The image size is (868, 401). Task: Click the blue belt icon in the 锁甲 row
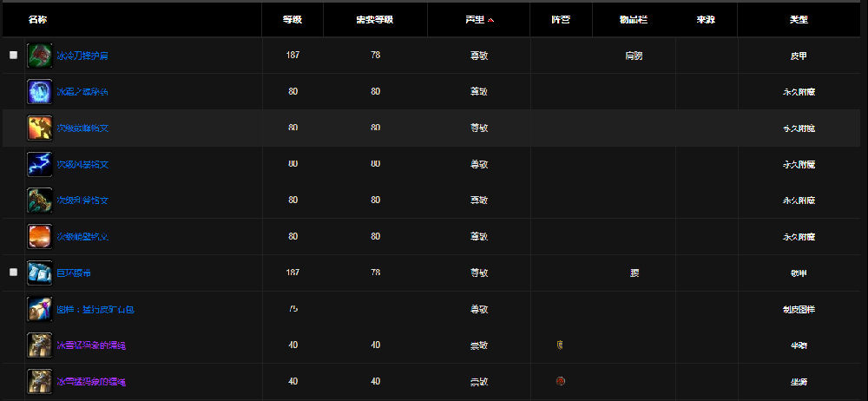(40, 273)
